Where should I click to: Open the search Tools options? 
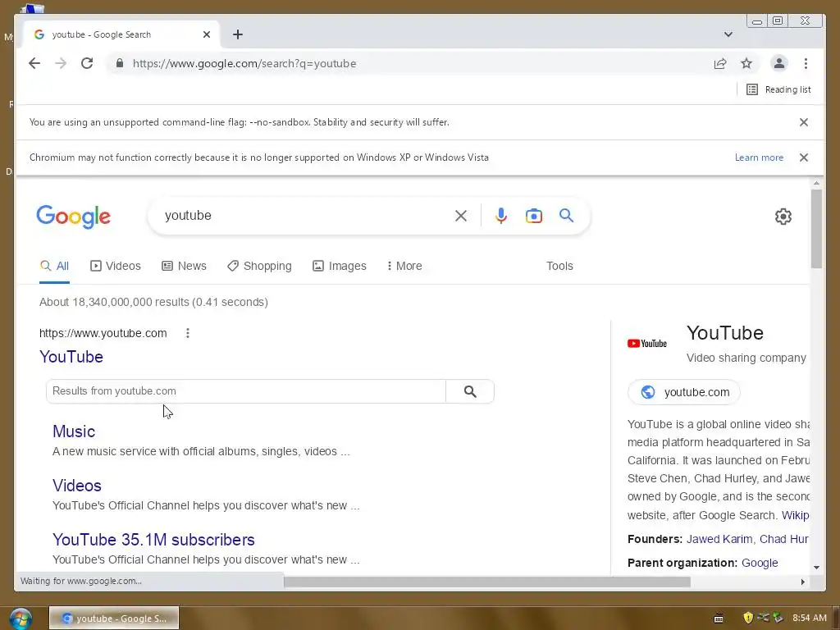(559, 267)
